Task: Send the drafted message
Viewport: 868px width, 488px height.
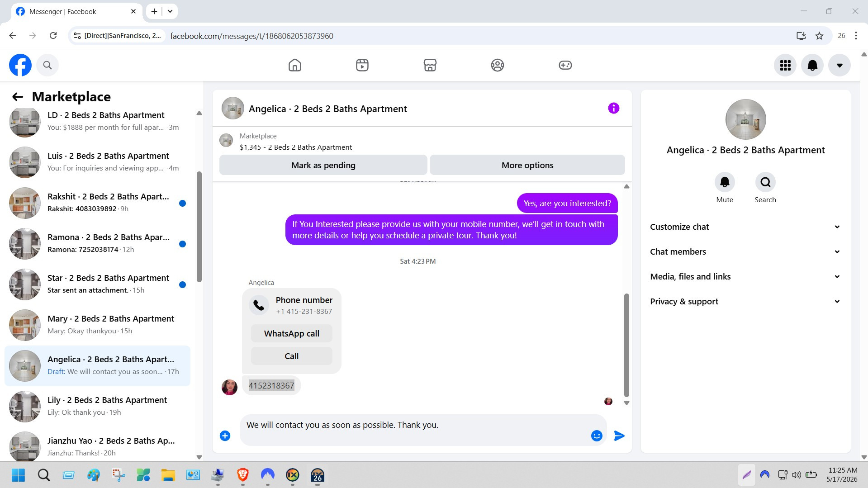Action: pyautogui.click(x=619, y=436)
